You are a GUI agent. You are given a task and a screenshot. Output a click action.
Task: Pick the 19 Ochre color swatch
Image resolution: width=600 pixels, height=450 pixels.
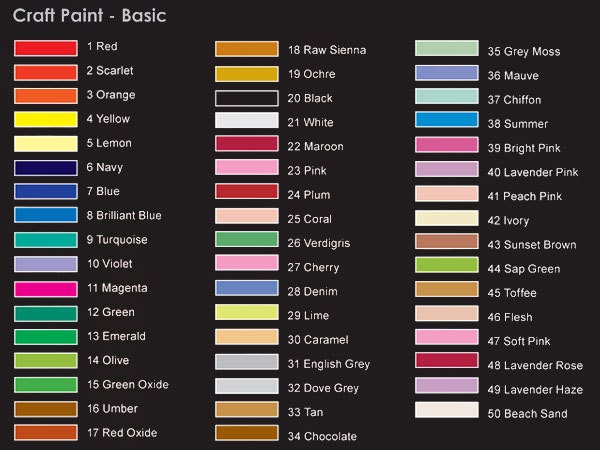pyautogui.click(x=246, y=74)
